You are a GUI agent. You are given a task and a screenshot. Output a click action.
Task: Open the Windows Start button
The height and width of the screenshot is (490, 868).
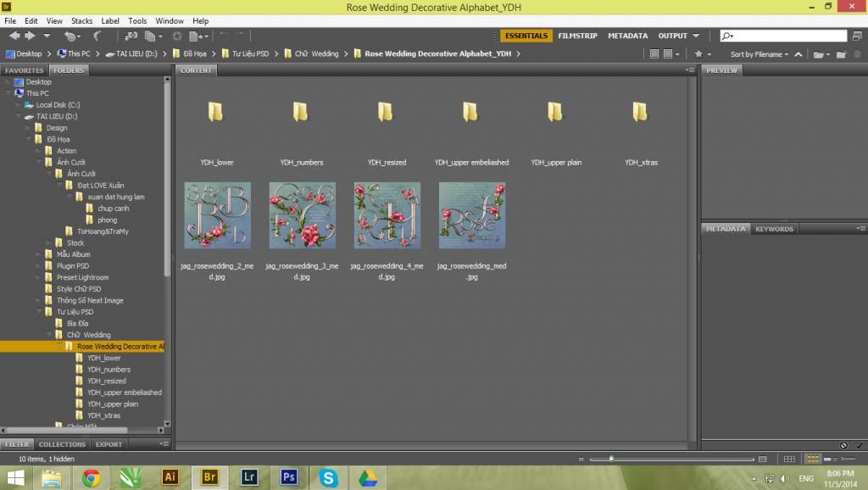[15, 477]
